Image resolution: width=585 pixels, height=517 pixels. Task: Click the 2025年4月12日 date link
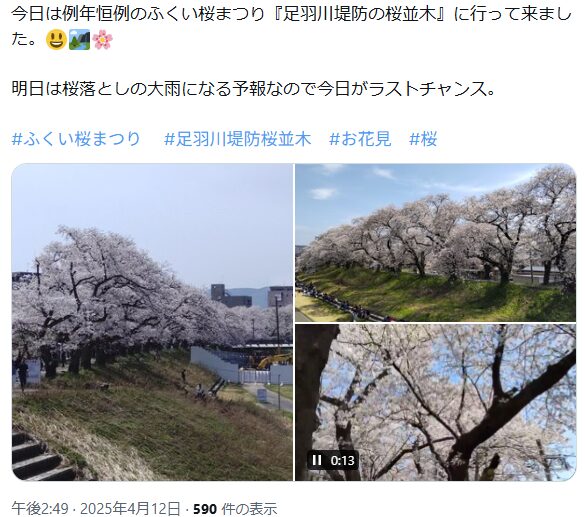[130, 508]
